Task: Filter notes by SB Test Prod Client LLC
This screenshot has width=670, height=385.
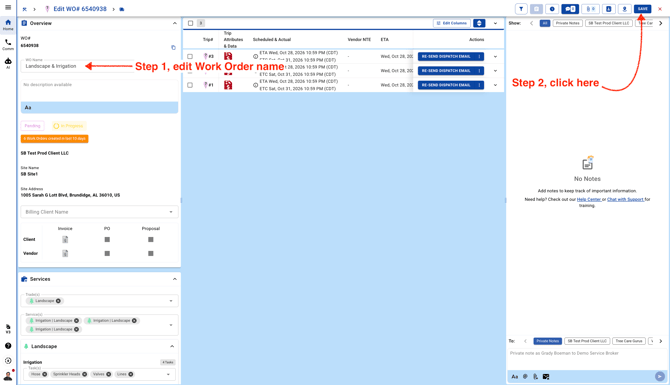Action: 608,23
